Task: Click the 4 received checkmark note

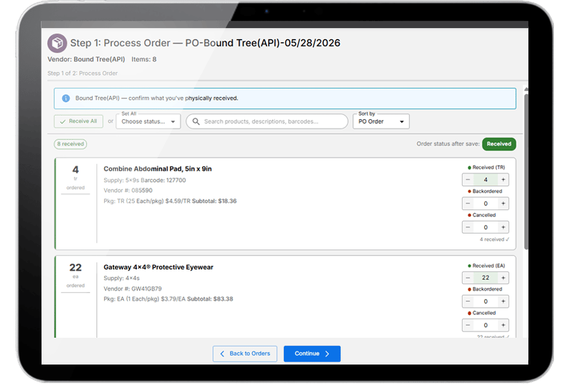Action: pyautogui.click(x=494, y=239)
